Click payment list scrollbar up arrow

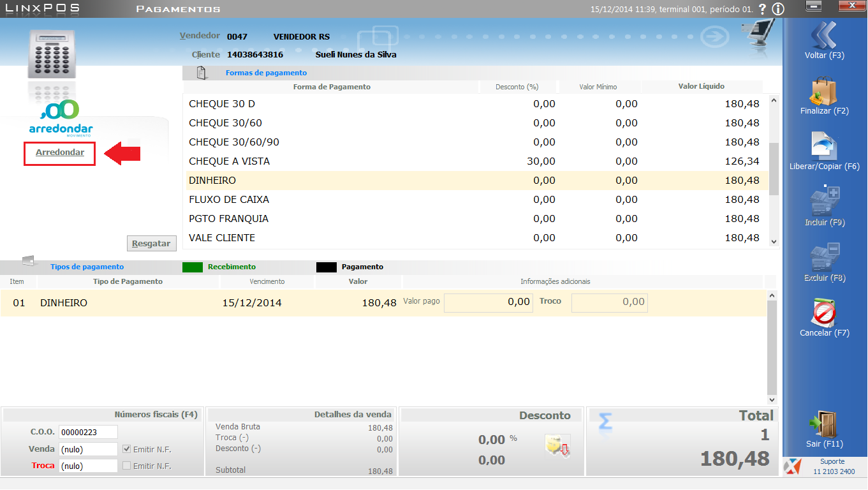(x=774, y=100)
